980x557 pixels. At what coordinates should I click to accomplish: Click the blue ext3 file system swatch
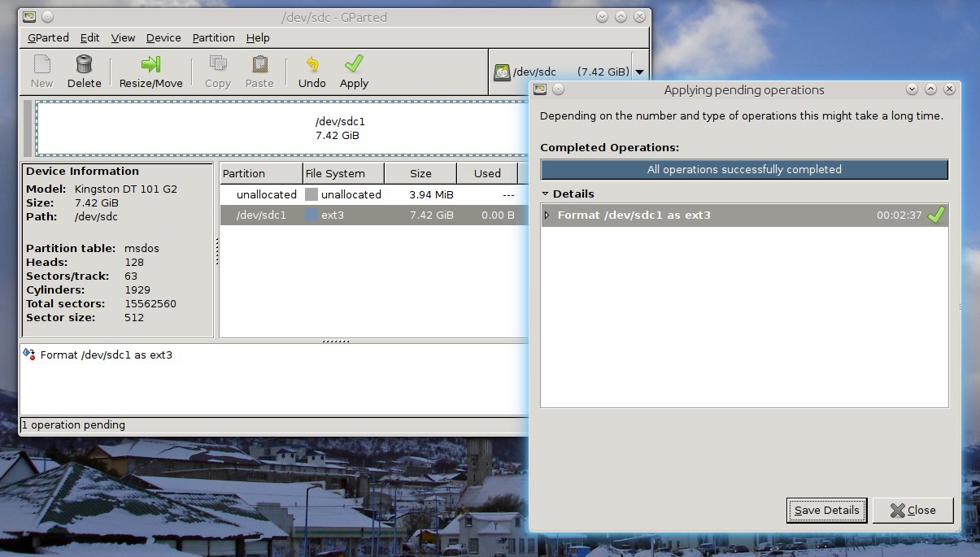(311, 215)
